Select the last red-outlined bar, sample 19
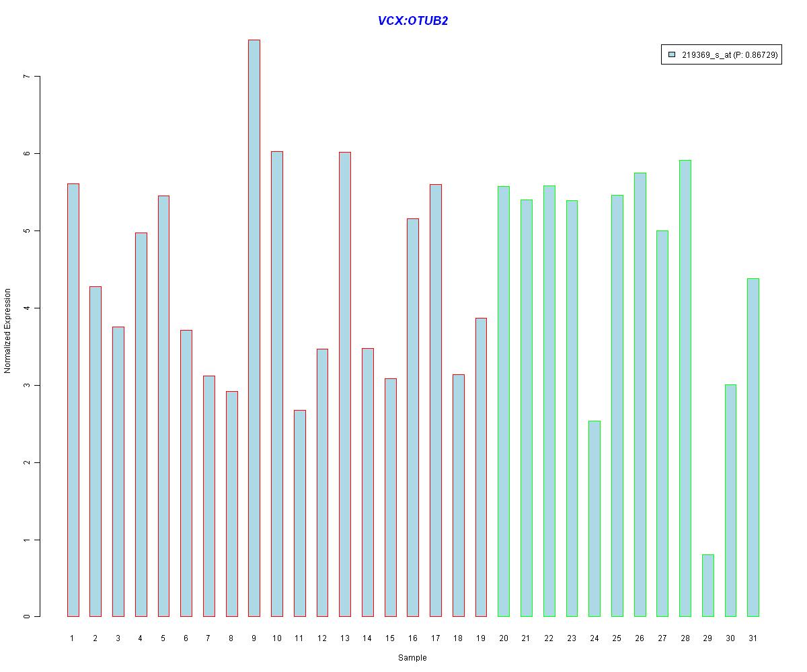This screenshot has width=807, height=672. click(x=482, y=467)
